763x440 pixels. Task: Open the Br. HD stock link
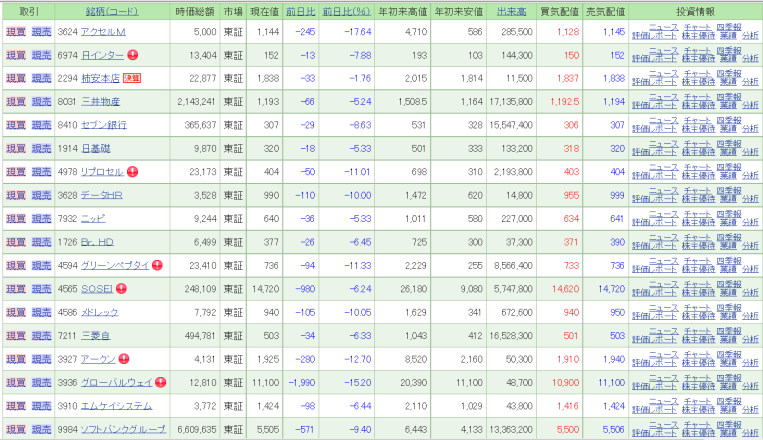pos(97,242)
